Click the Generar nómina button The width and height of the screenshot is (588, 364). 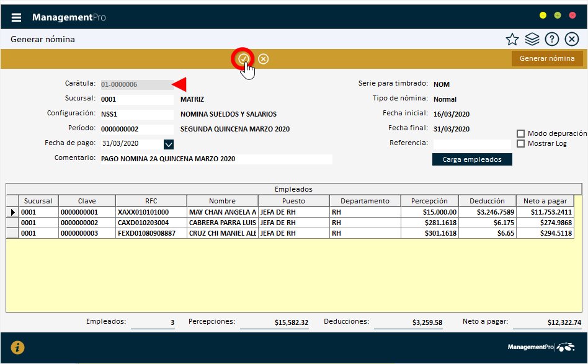coord(546,58)
